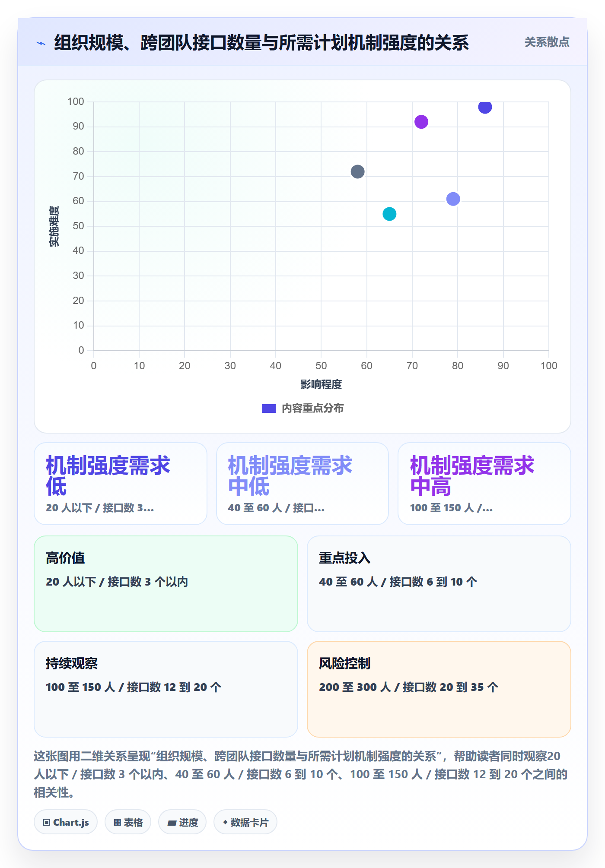Select the 表格 tag

tap(128, 822)
